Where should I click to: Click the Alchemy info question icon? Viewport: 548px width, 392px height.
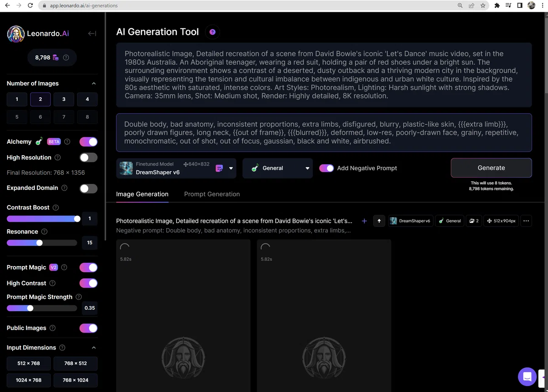[67, 141]
